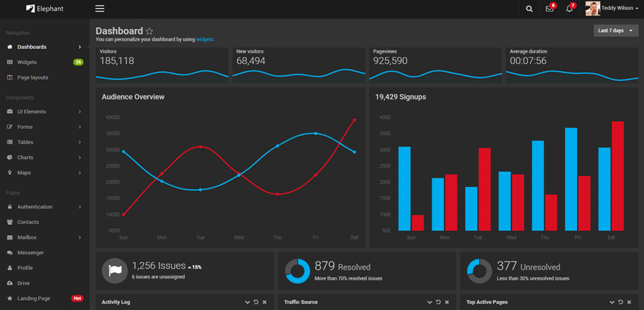This screenshot has height=310, width=644.
Task: Expand the Charts chevron
Action: [x=80, y=157]
